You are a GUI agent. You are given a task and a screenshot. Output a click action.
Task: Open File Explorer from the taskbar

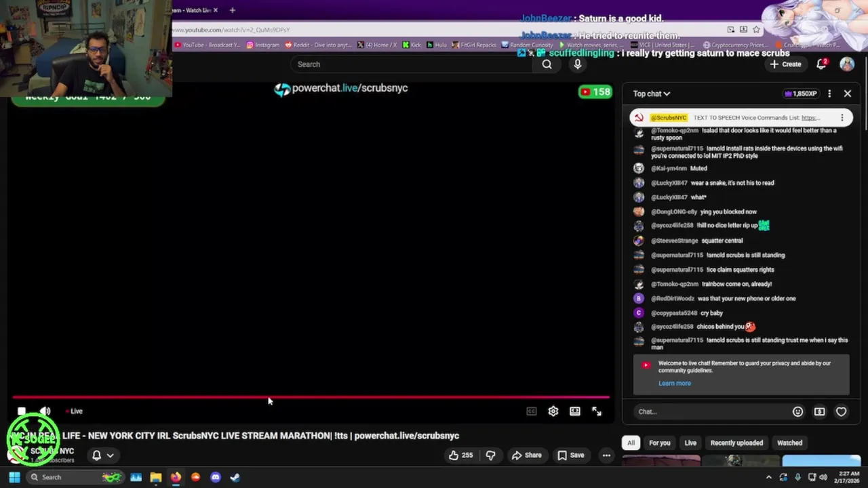pyautogui.click(x=156, y=477)
